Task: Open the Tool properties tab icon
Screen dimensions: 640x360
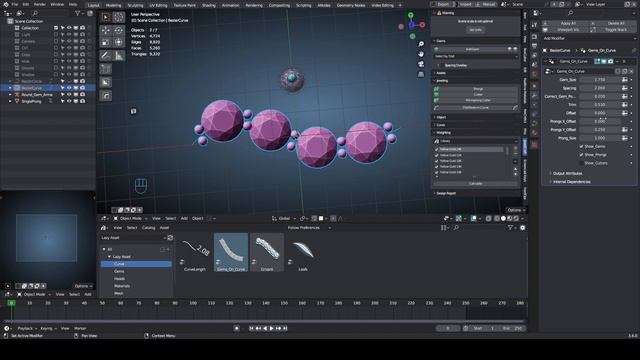Action: pyautogui.click(x=534, y=25)
